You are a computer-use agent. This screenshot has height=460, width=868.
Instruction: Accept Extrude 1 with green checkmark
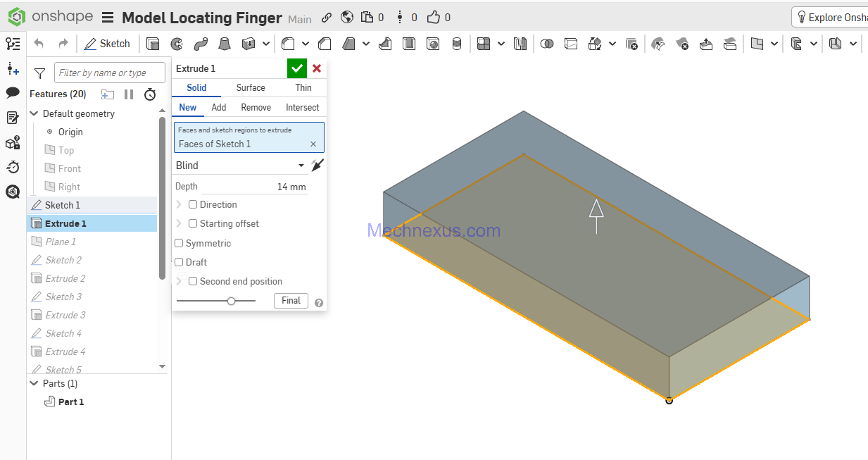[x=297, y=68]
